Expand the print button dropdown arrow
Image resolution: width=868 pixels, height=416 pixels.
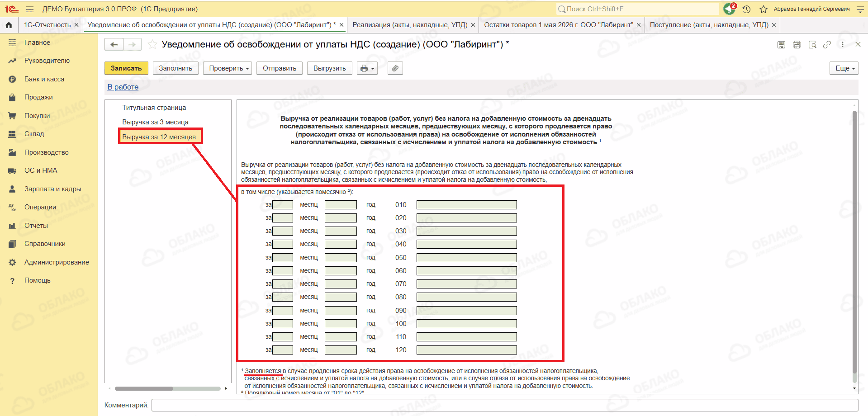373,69
